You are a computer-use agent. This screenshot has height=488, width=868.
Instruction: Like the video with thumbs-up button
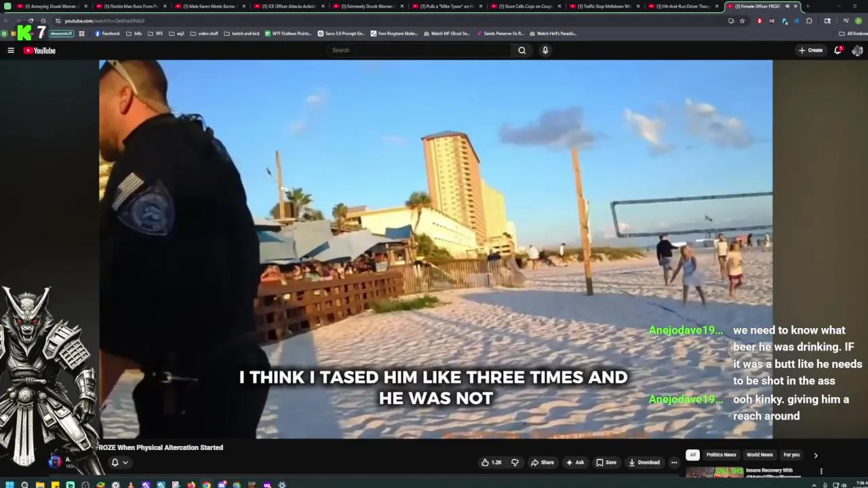[x=492, y=462]
